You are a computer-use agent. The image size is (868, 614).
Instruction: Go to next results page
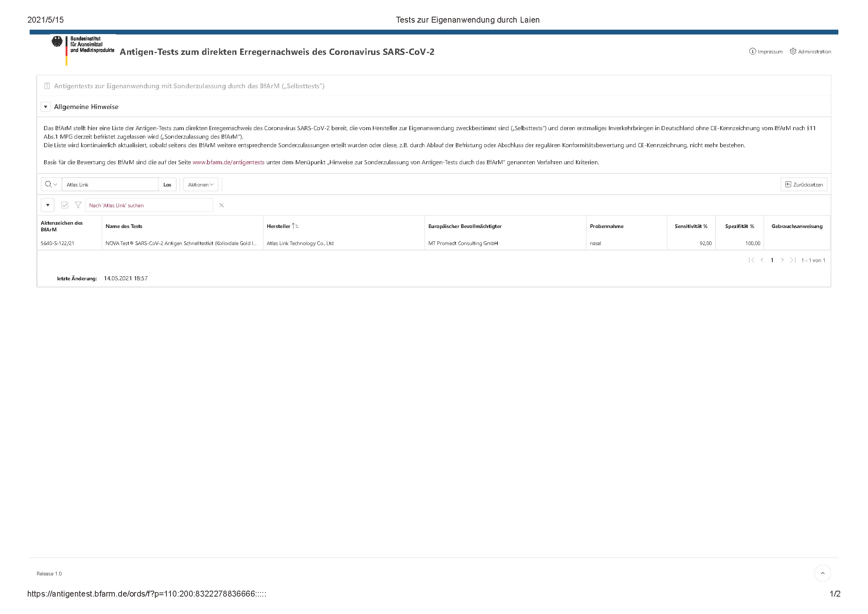pyautogui.click(x=782, y=260)
